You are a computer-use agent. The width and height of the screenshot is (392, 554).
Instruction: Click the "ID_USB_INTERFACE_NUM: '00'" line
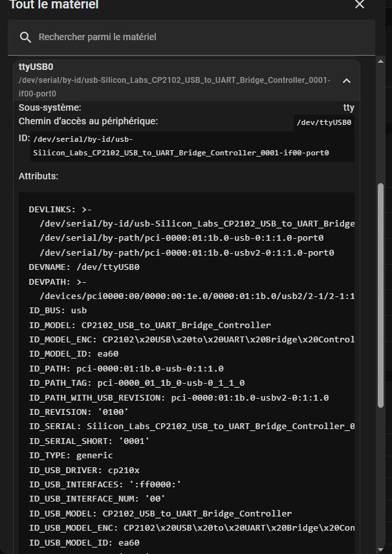(97, 498)
